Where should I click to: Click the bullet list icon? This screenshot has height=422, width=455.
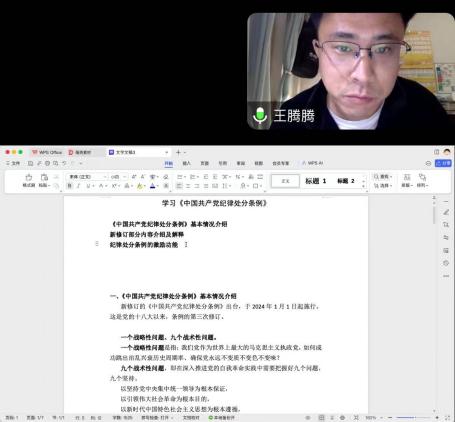tap(180, 177)
